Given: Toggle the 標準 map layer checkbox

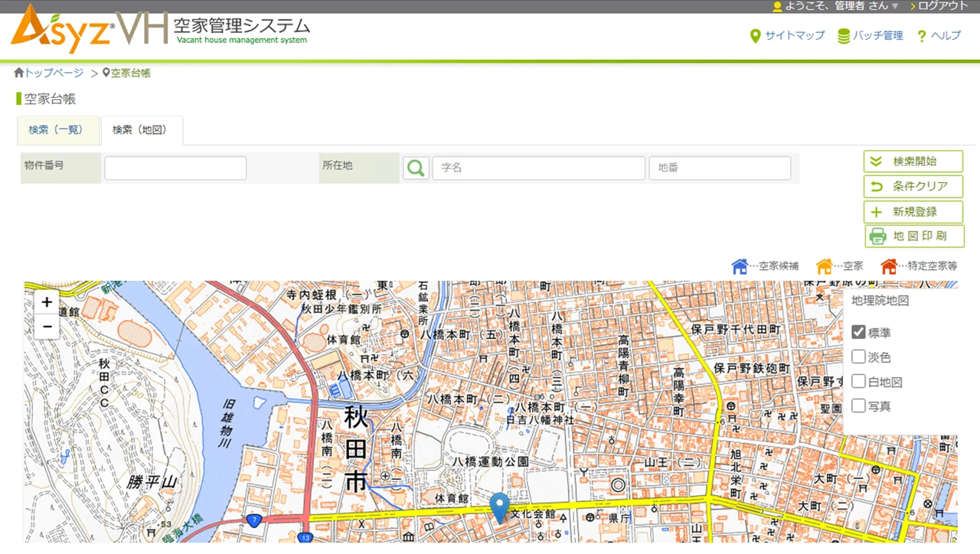Looking at the screenshot, I should (x=858, y=333).
